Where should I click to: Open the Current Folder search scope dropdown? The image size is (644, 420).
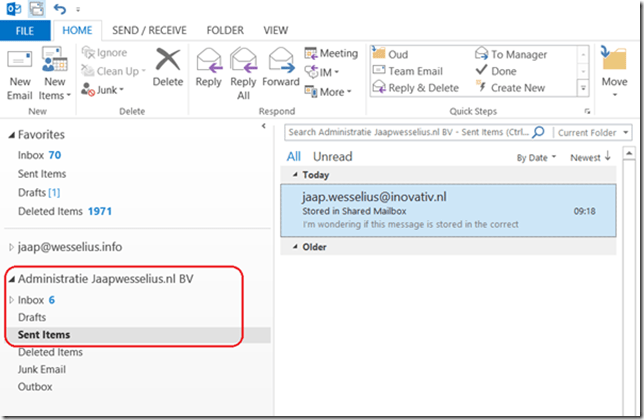pos(594,131)
